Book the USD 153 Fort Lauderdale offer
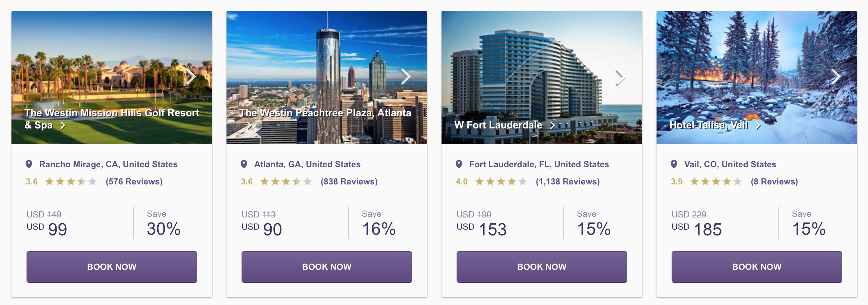 [x=542, y=267]
